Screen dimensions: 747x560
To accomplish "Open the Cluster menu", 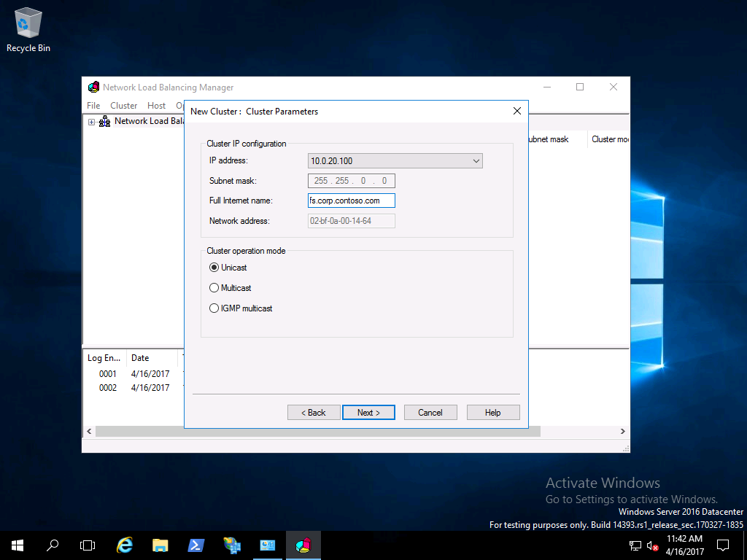I will coord(123,106).
